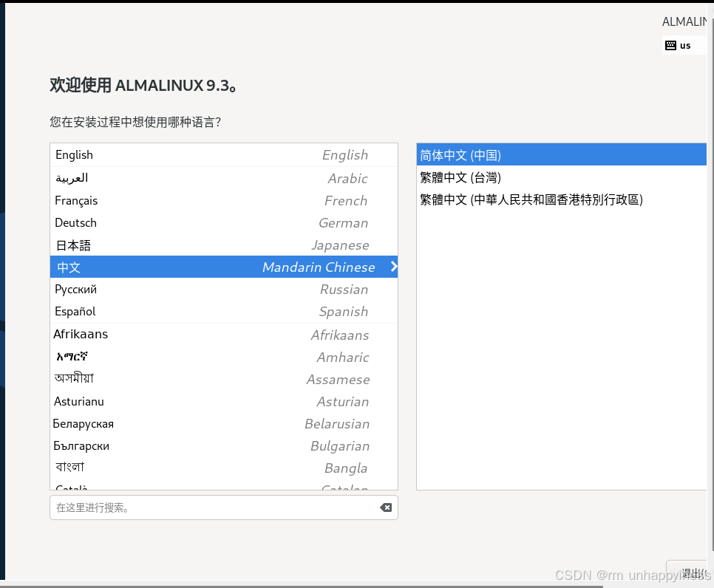Select Asturianu Asturian row
The width and height of the screenshot is (714, 588).
tap(223, 401)
